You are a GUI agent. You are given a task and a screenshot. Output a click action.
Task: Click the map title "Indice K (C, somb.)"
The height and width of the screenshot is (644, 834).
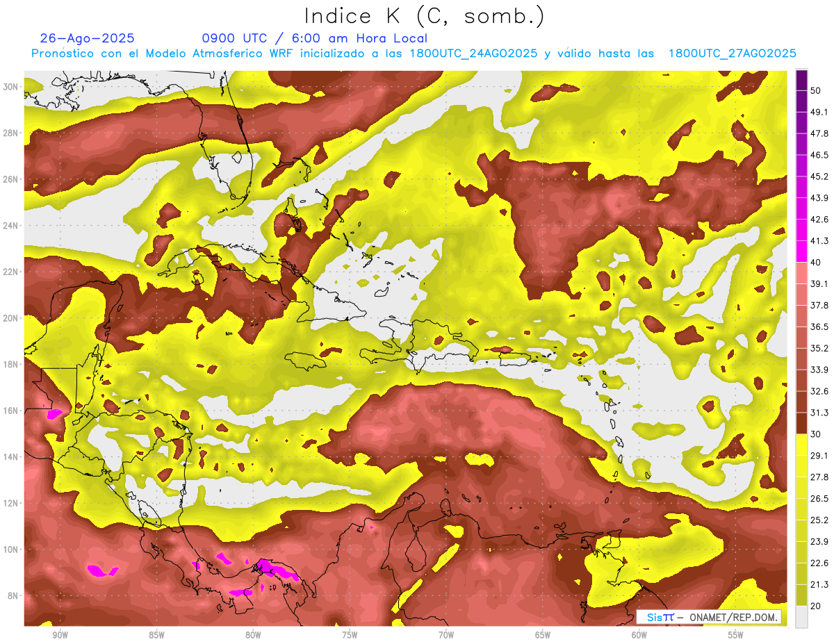pos(424,17)
